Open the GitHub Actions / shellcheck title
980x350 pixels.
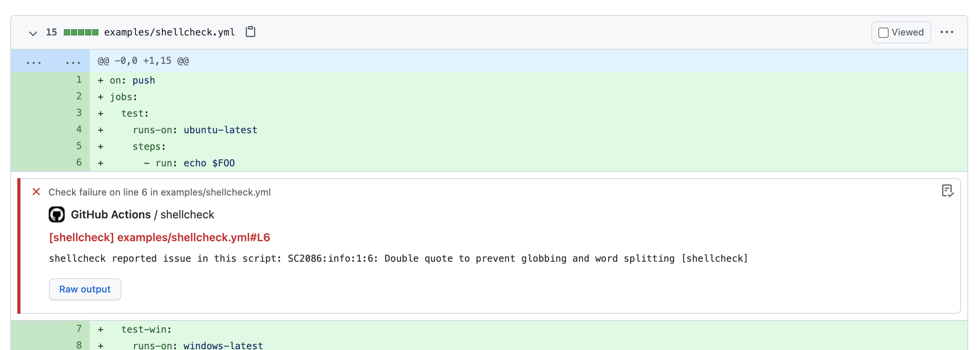pos(143,215)
